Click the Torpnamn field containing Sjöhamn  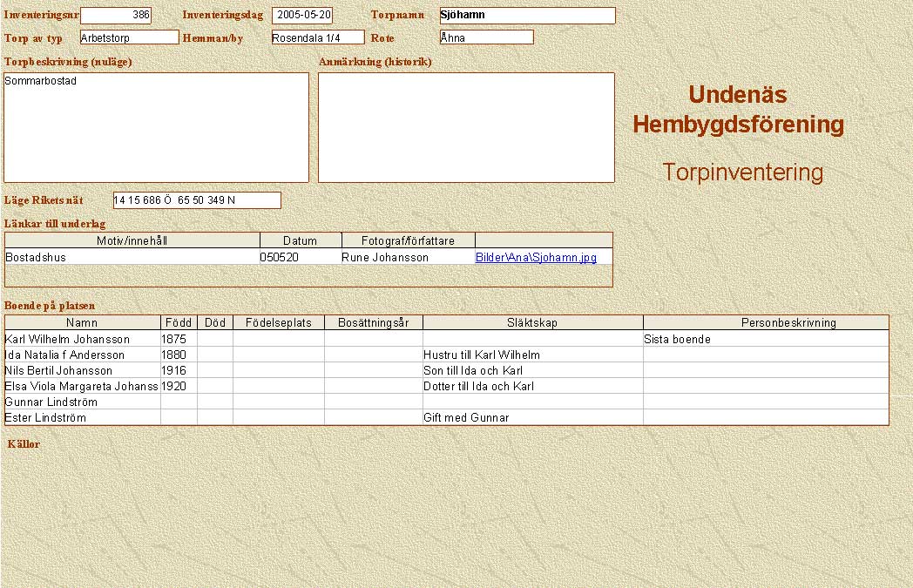(527, 16)
